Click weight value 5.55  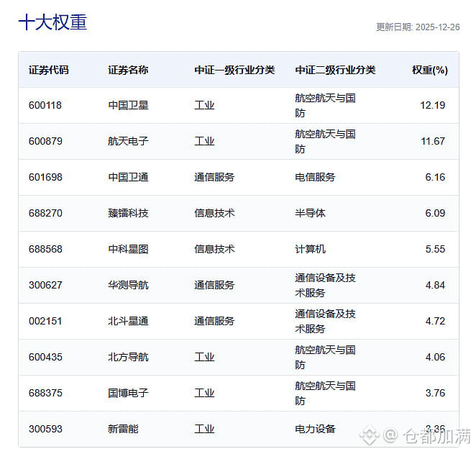435,250
